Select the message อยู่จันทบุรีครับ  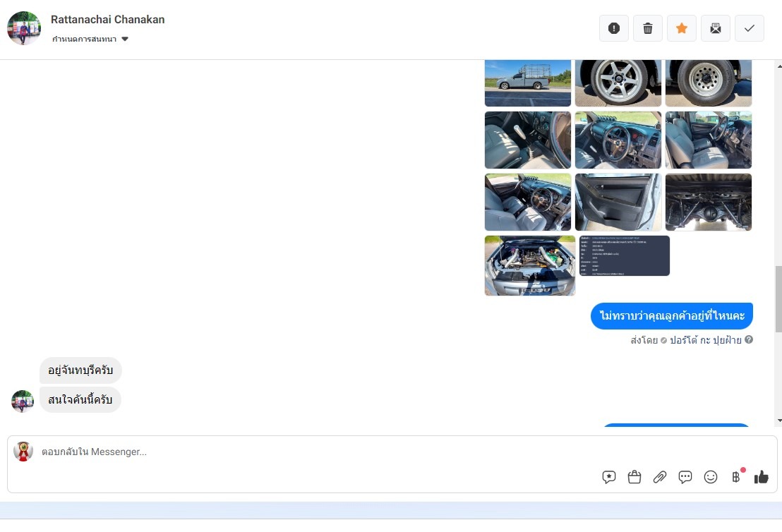point(80,370)
